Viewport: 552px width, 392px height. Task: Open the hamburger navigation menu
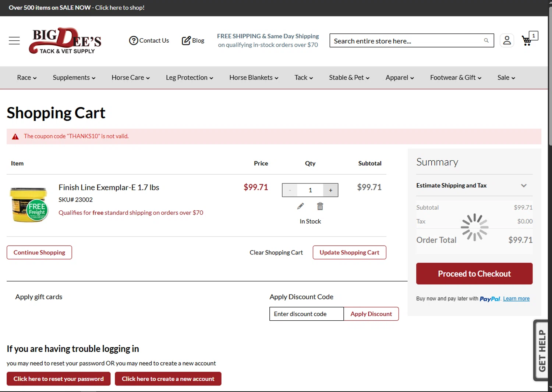point(14,40)
